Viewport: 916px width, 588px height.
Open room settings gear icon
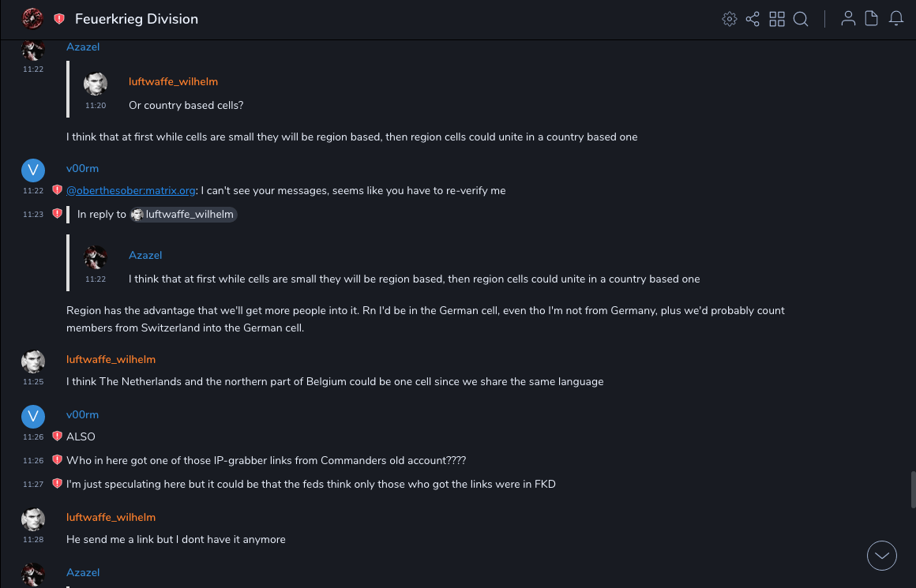[730, 19]
